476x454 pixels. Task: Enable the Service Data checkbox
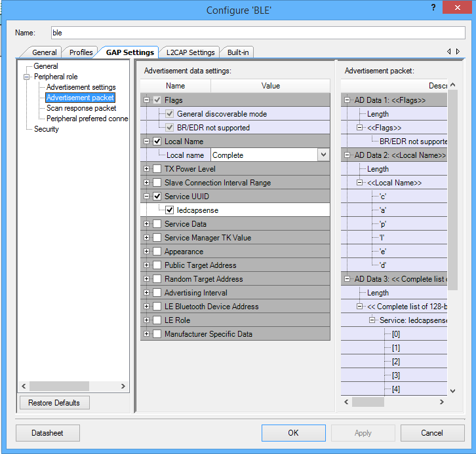157,224
